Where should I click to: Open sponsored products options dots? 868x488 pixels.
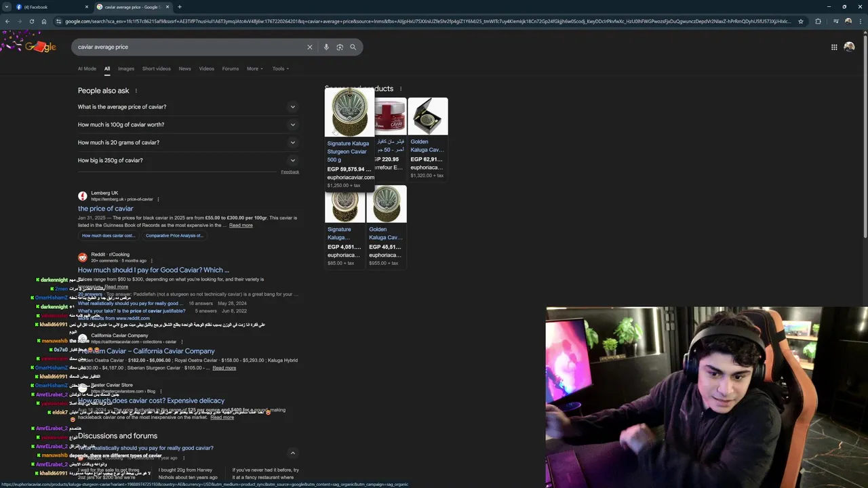coord(401,89)
